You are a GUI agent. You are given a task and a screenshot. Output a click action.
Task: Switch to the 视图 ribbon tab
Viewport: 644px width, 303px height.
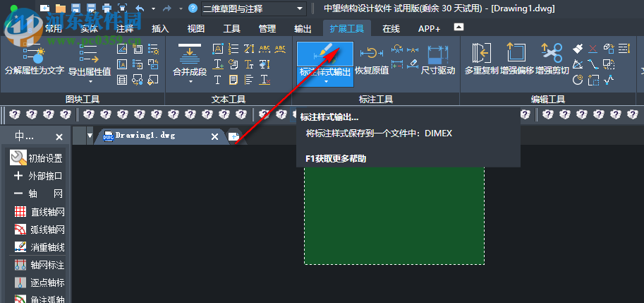pyautogui.click(x=196, y=28)
